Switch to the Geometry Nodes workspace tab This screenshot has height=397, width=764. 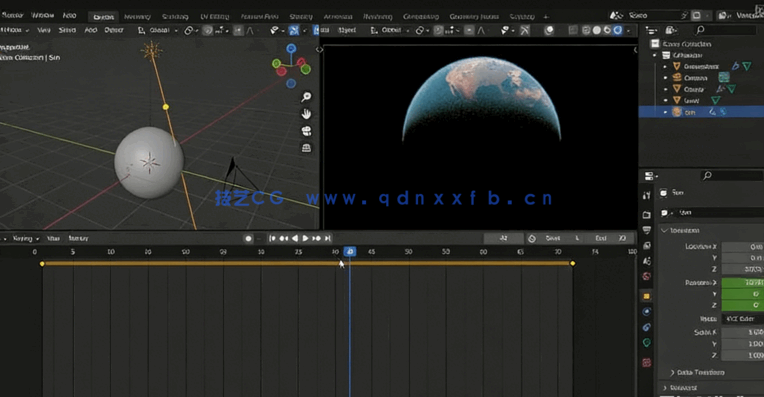(x=474, y=17)
